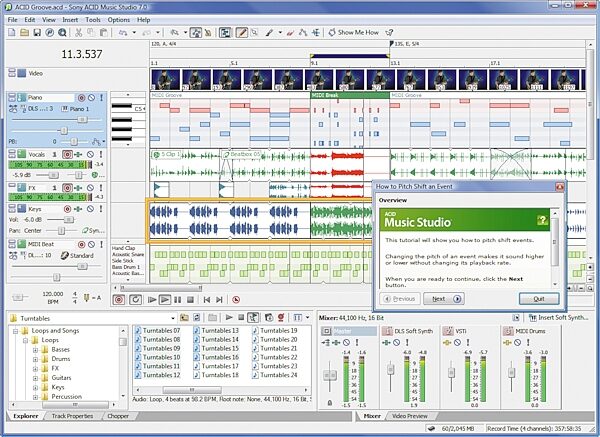Open the Explorer Views dropdown arrow
600x437 pixels.
308,318
